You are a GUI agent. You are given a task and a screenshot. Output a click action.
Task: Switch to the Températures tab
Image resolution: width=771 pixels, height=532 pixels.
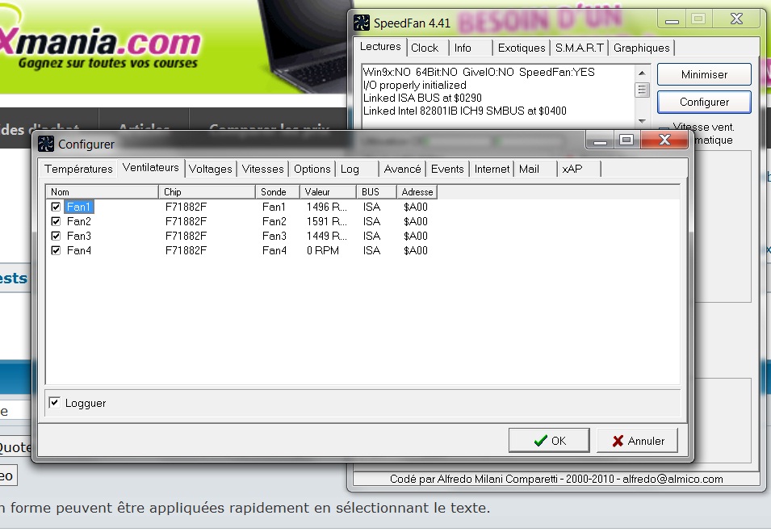pos(78,169)
